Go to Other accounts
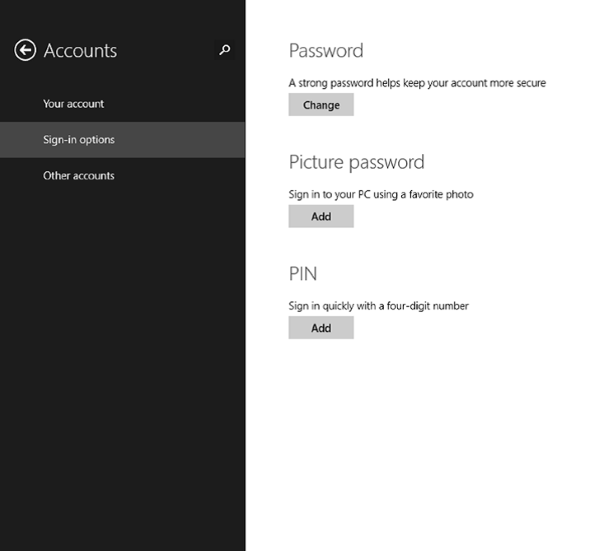 [79, 176]
